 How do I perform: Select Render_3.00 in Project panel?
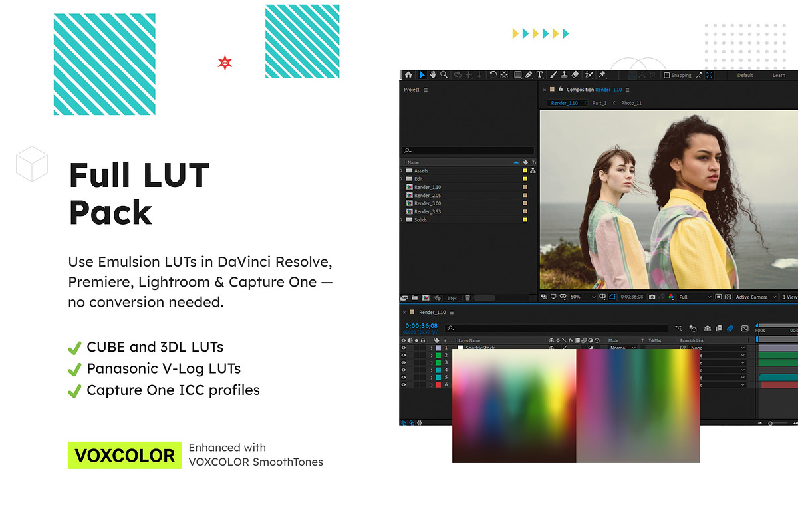427,203
